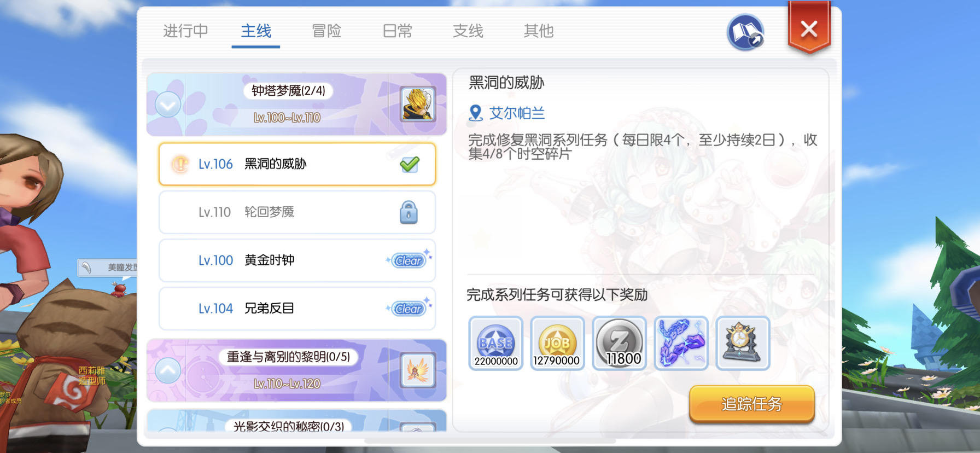Tap the winged figure chapter portrait
980x453 pixels.
point(418,370)
